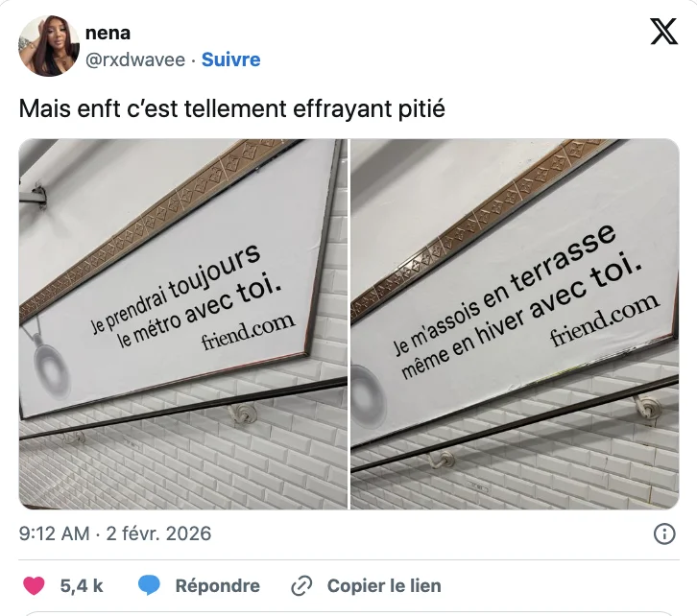This screenshot has width=697, height=616.
Task: Open the left métro ad photo
Action: point(182,323)
